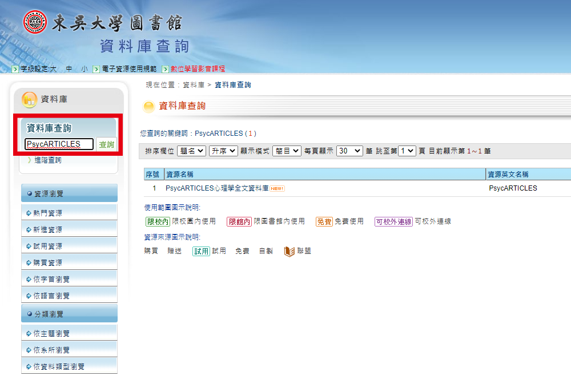Image resolution: width=571 pixels, height=392 pixels.
Task: Click the green 試用 source legend badge
Action: coord(201,251)
